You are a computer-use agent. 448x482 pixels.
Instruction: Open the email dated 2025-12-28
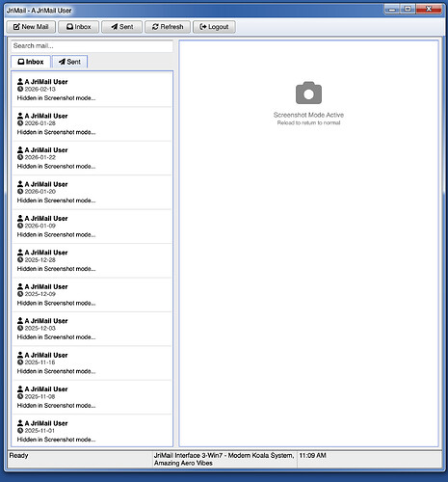click(92, 260)
